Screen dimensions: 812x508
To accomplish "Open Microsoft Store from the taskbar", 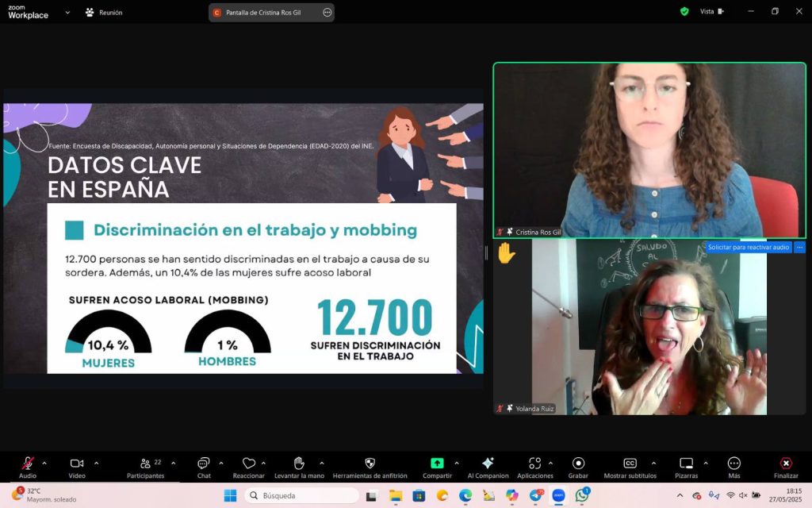I will coord(419,495).
